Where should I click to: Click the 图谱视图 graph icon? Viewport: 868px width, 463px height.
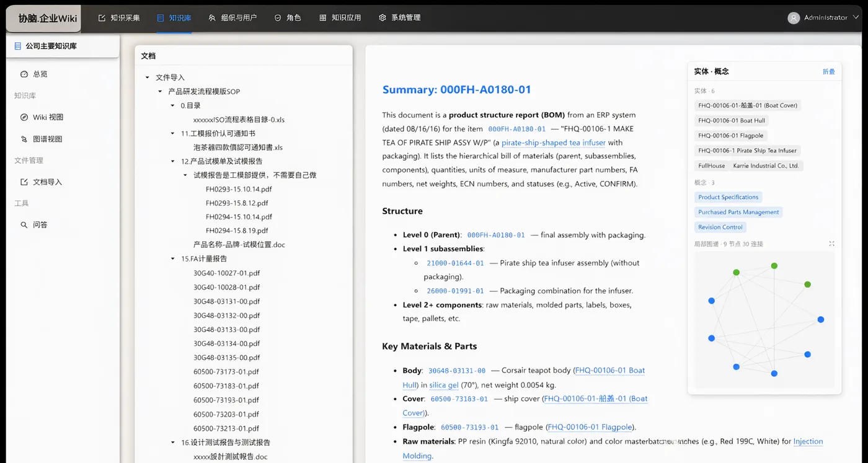[x=24, y=139]
